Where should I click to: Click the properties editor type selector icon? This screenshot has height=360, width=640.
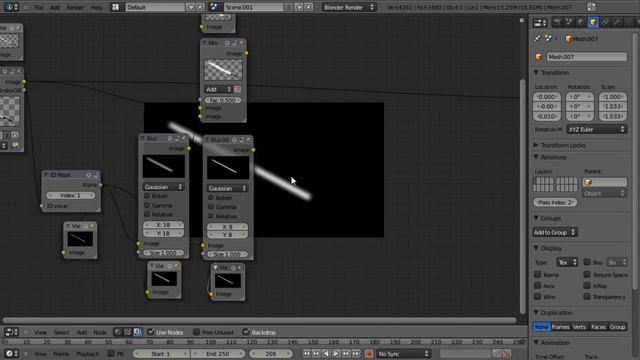pos(540,23)
